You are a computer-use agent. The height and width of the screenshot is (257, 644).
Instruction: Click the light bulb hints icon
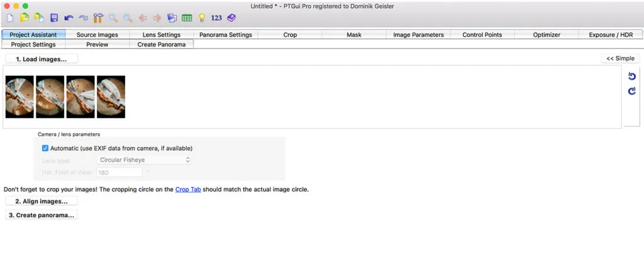coord(202,18)
